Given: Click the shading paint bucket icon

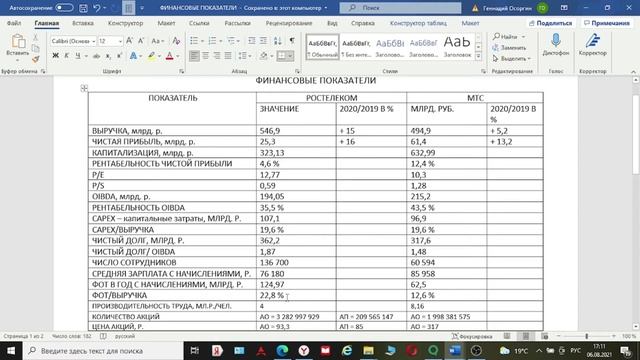Looking at the screenshot, I should point(264,56).
